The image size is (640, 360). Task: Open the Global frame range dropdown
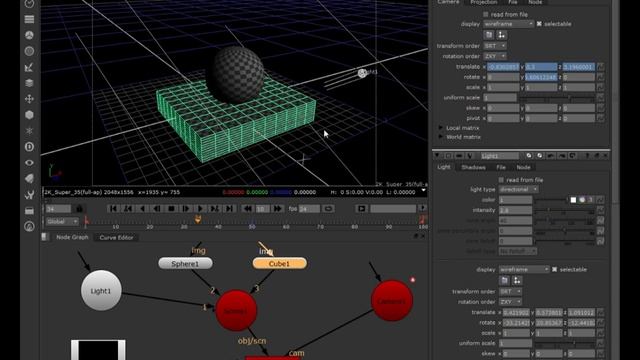pos(62,221)
